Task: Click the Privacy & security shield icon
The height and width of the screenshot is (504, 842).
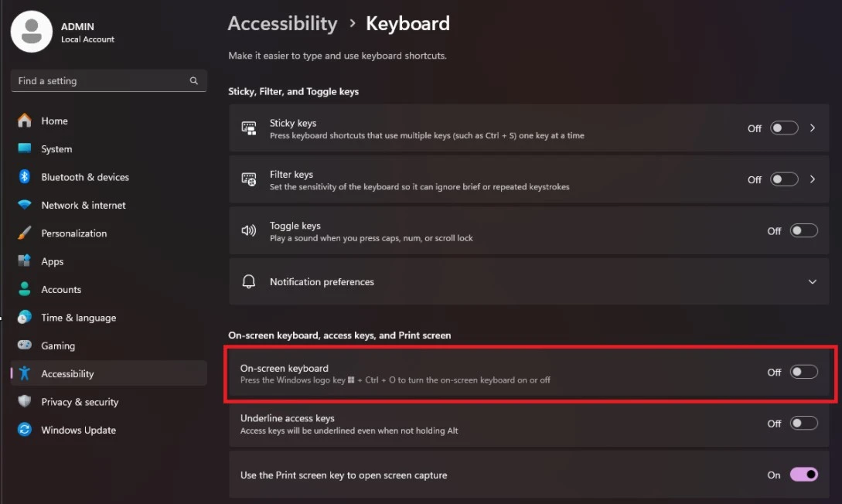Action: (25, 402)
